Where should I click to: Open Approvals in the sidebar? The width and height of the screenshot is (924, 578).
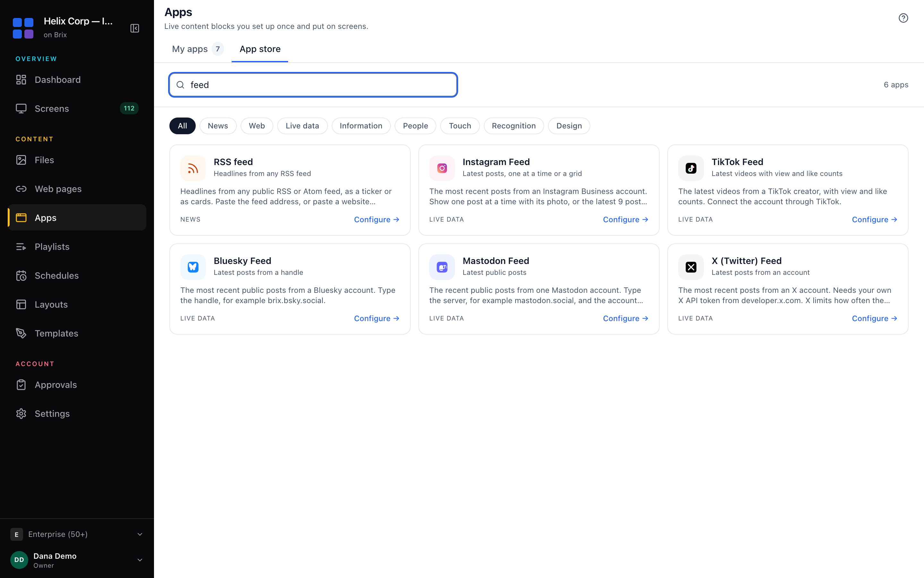(x=77, y=385)
